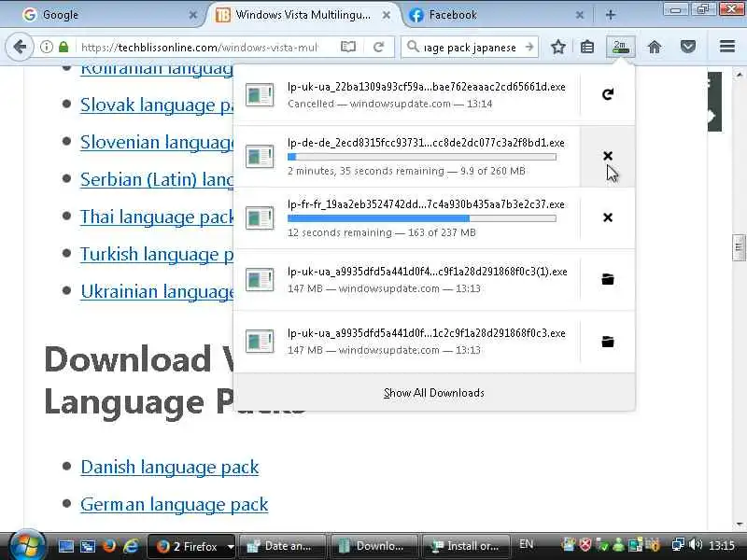747x560 pixels.
Task: Click the page vertical scrollbar thumb
Action: 739,247
